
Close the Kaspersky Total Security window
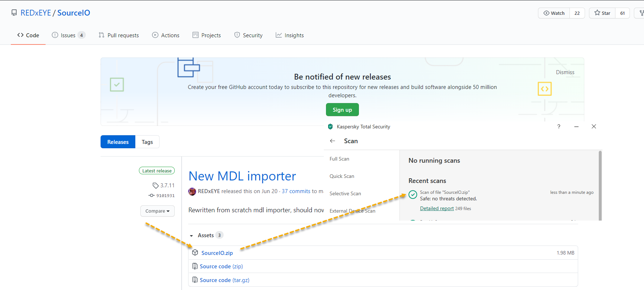pos(594,127)
